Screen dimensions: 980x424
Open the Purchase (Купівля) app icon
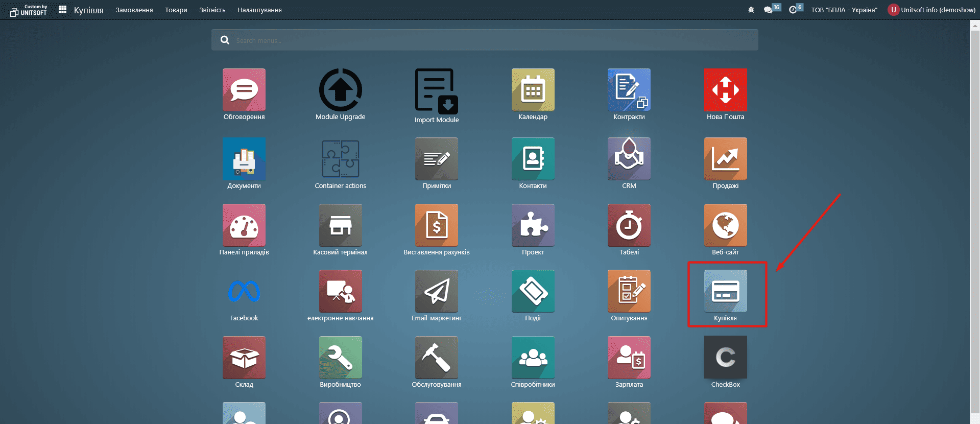coord(725,291)
